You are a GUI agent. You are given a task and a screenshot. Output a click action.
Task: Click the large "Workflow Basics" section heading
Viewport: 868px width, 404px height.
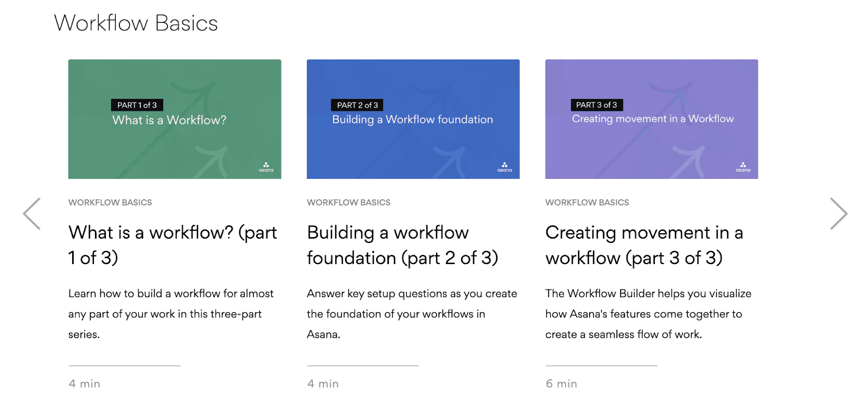tap(136, 23)
